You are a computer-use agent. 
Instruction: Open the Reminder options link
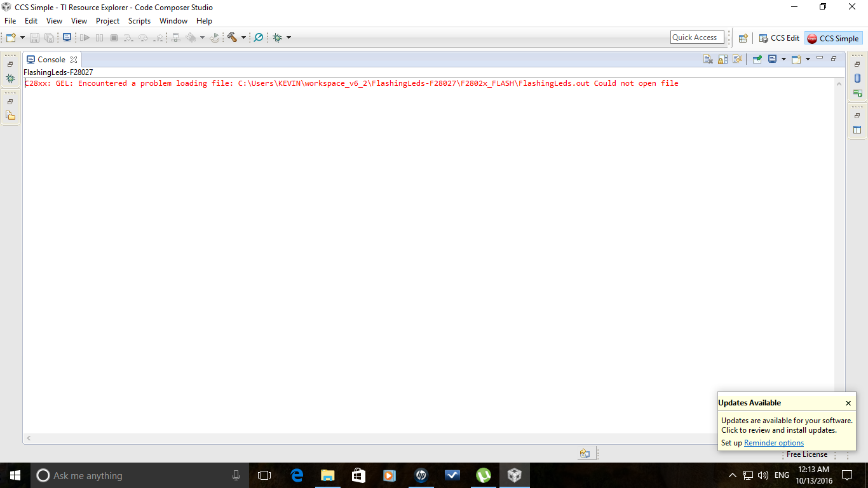pos(774,443)
